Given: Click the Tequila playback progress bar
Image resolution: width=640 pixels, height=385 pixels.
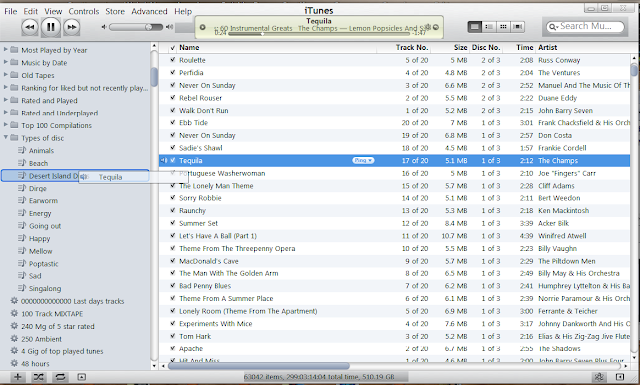Looking at the screenshot, I should click(x=318, y=34).
